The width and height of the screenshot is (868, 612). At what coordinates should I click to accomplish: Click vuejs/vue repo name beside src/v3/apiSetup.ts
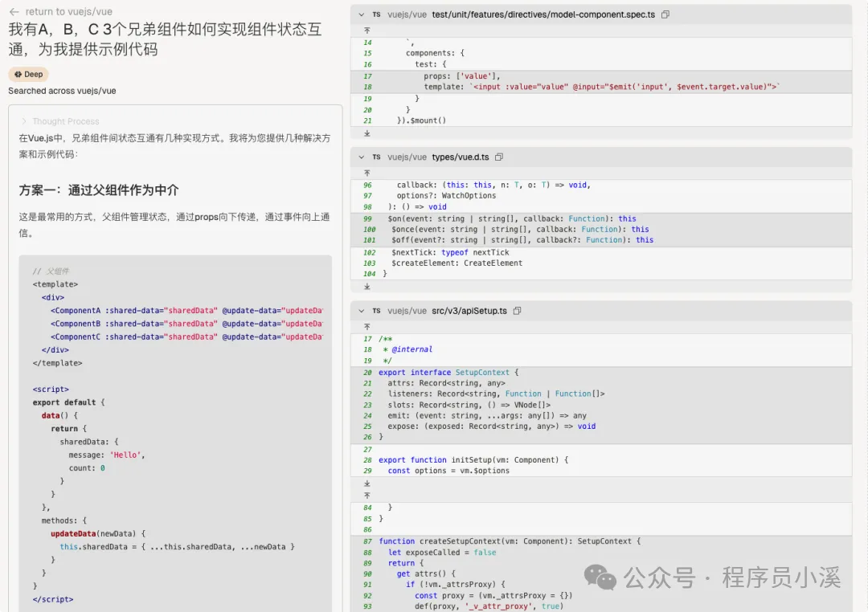[407, 311]
